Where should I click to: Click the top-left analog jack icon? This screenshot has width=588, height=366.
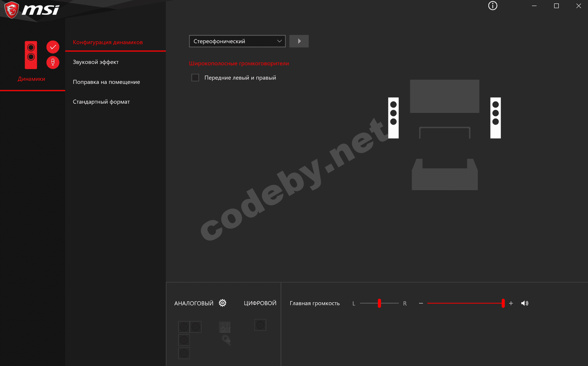(x=184, y=327)
